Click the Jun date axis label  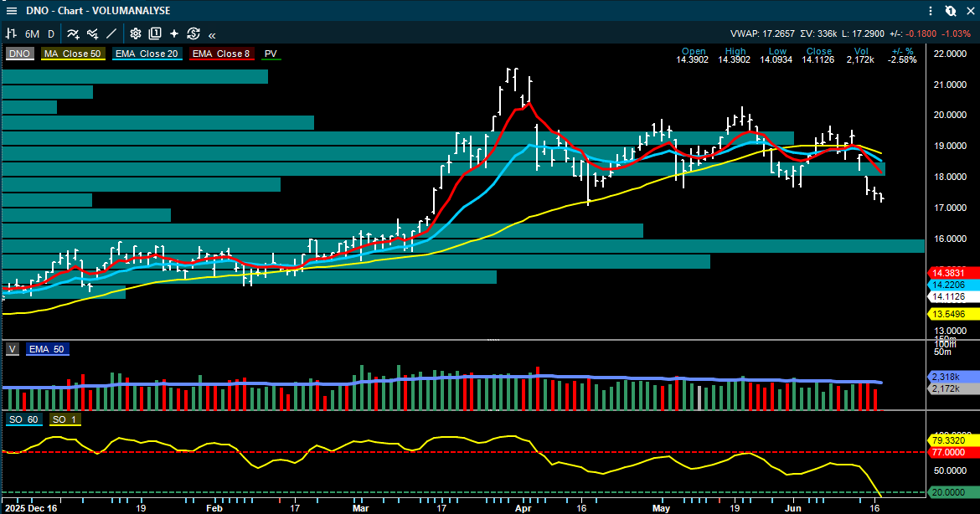coord(793,508)
